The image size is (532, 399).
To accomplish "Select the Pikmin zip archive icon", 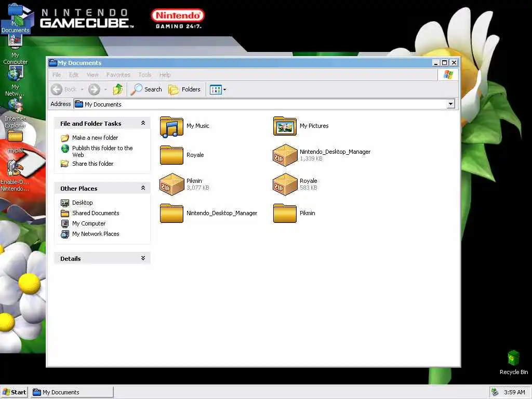I will click(171, 184).
